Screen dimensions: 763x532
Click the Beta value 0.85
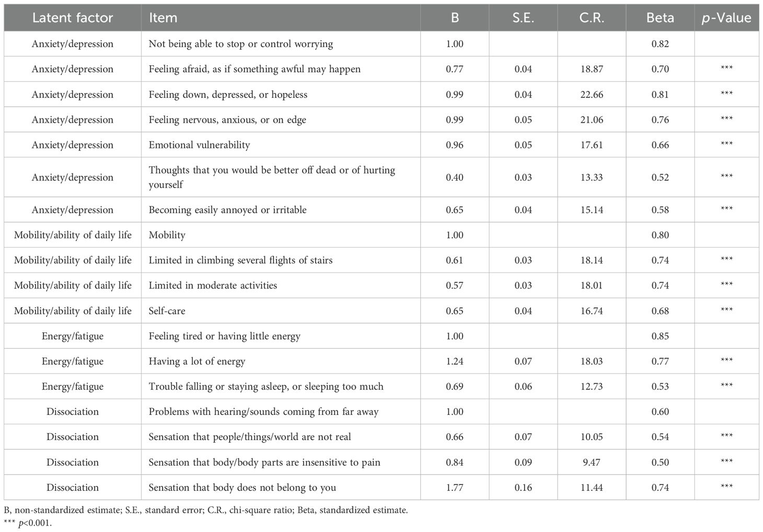[x=660, y=336]
